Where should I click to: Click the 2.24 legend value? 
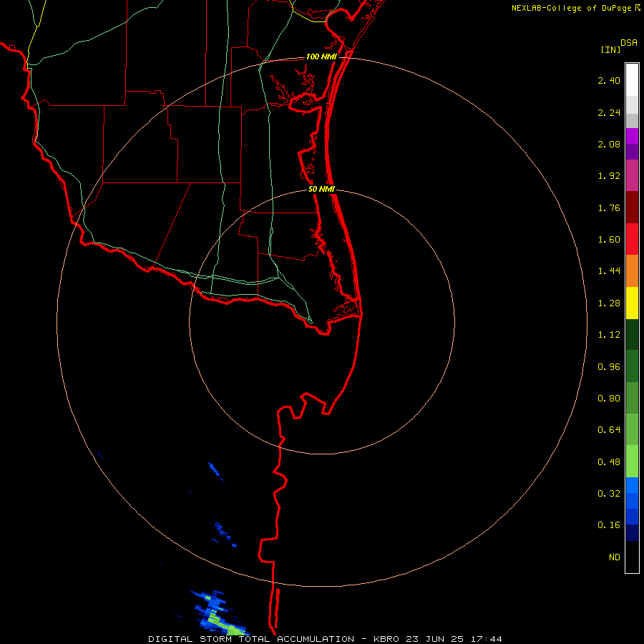coord(609,112)
